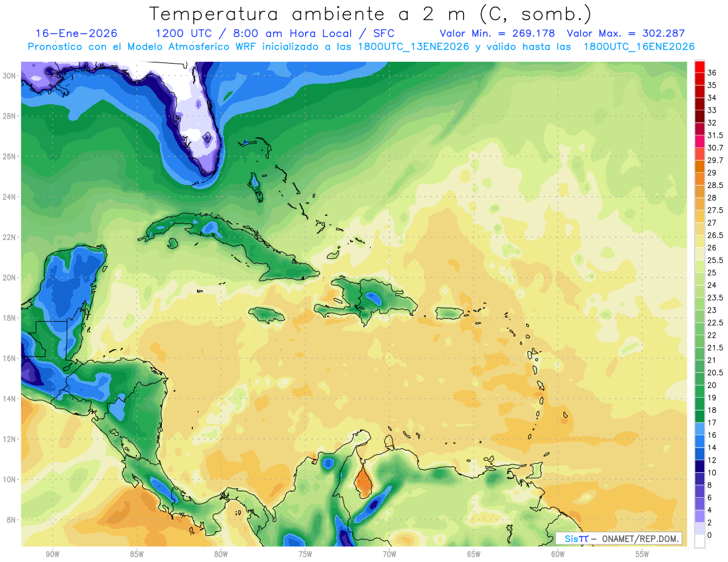Click the 12 legend value
The width and height of the screenshot is (728, 562).
[712, 460]
